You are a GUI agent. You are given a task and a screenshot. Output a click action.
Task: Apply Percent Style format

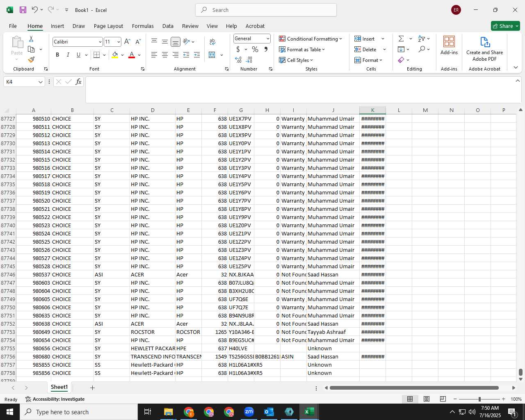[x=255, y=49]
